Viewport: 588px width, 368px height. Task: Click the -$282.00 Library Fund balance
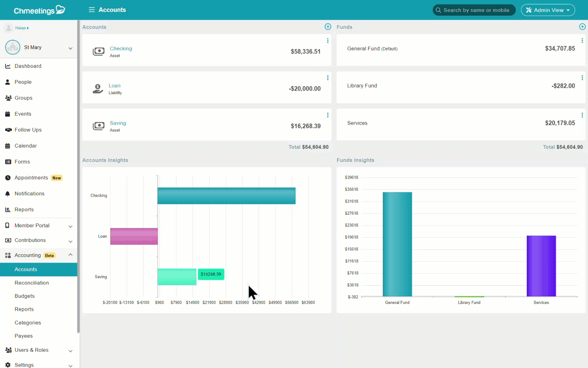click(x=563, y=86)
